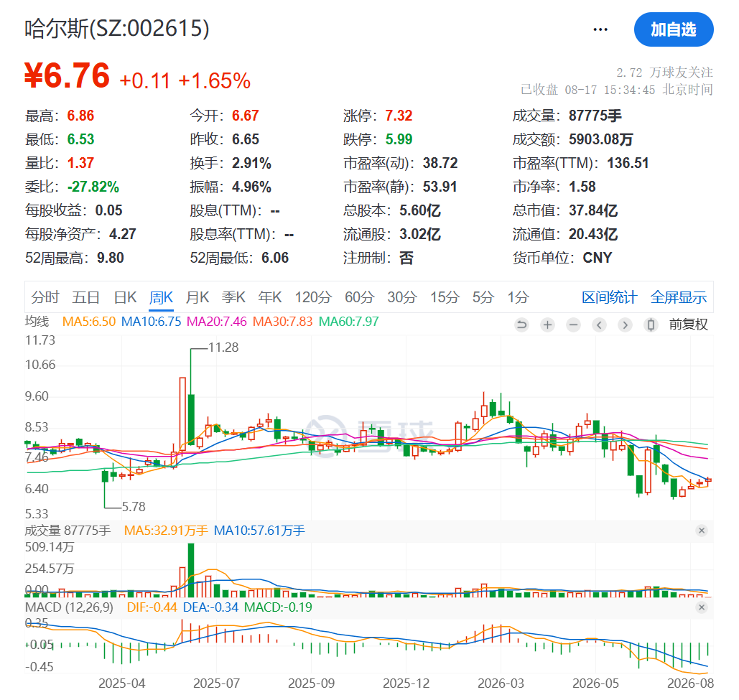Open the three-dot more options menu
This screenshot has height=700, width=739.
600,29
